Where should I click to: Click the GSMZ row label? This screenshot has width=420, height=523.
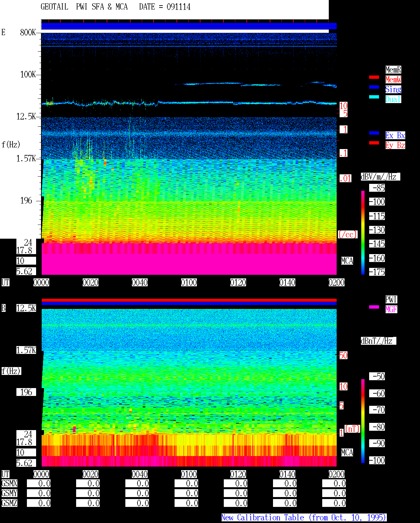coord(10,503)
